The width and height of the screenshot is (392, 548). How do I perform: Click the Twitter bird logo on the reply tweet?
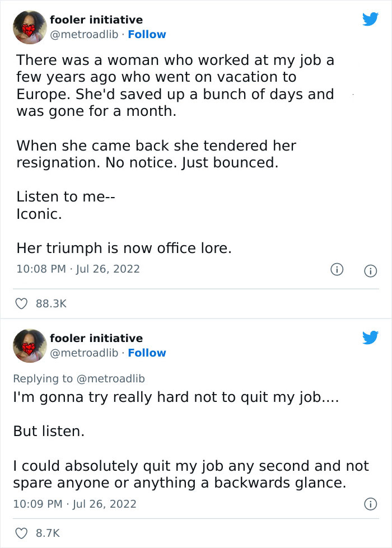371,338
